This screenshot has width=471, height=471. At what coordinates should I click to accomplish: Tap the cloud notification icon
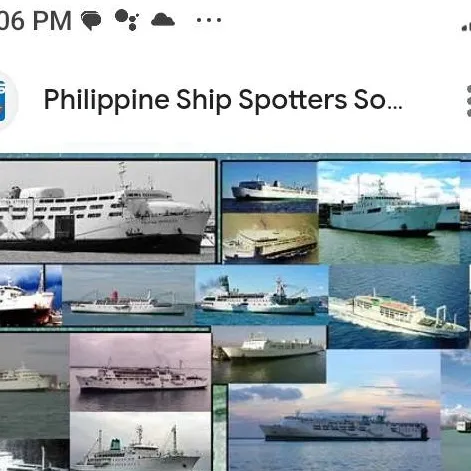163,20
